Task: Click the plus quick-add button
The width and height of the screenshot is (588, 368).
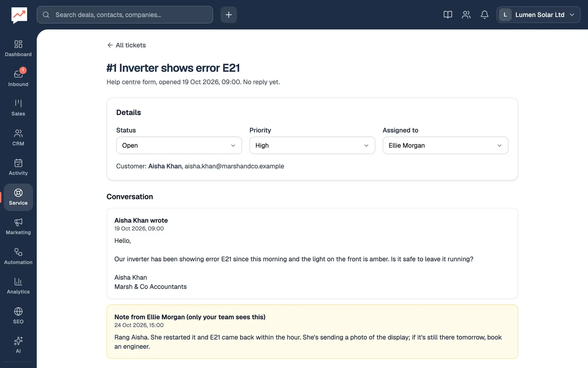Action: 229,15
